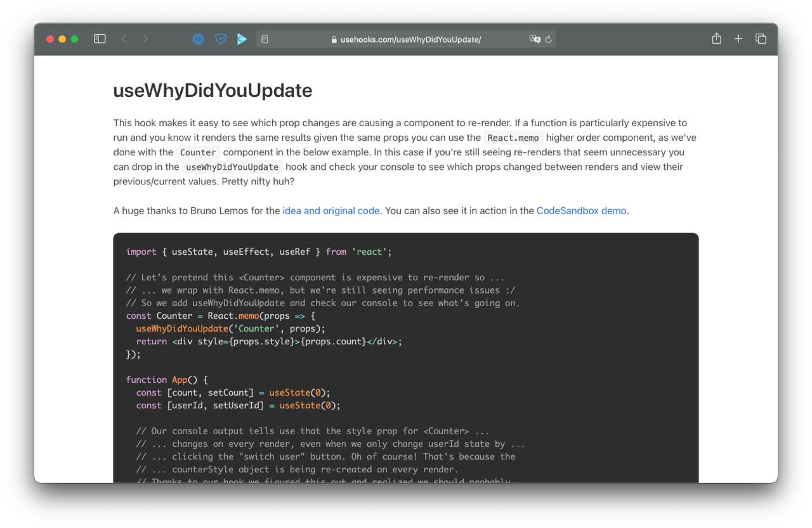Open the "CodeSandbox demo" link
The width and height of the screenshot is (812, 528).
click(581, 210)
